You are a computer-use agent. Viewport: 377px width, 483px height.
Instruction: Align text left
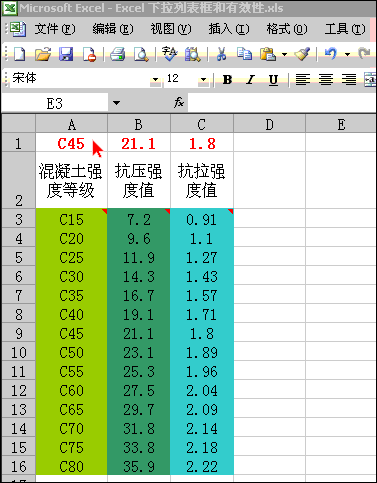tap(303, 79)
